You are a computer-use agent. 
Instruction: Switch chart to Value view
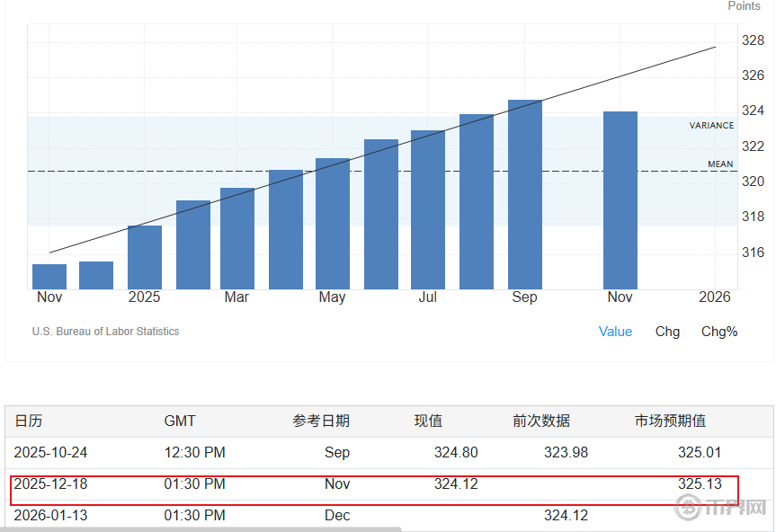615,332
